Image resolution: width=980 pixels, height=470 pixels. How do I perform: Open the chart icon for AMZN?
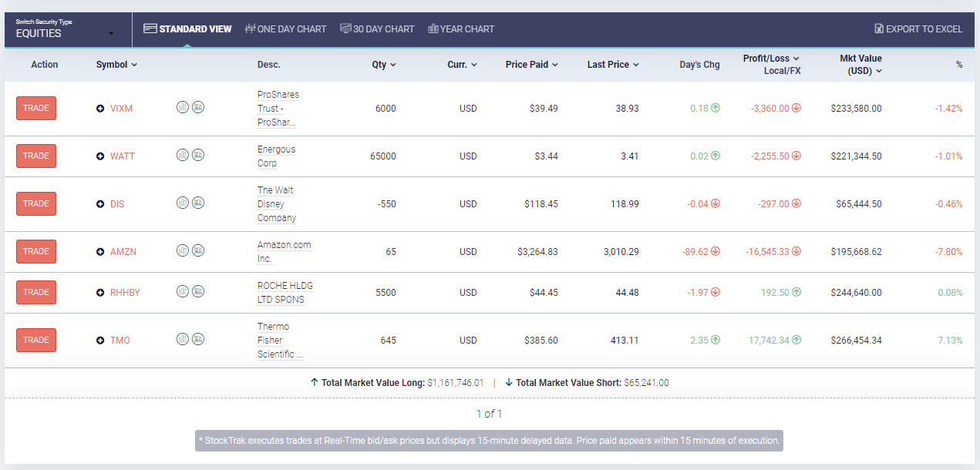point(183,250)
